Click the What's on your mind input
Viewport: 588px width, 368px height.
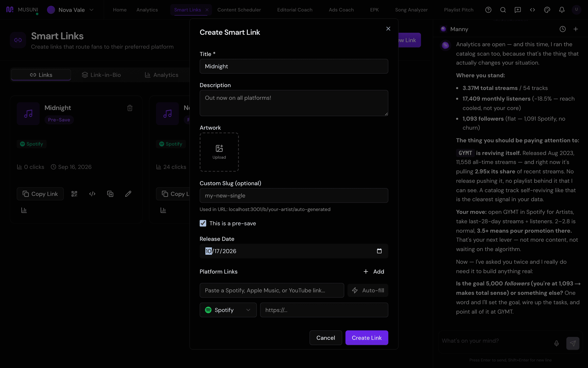[x=496, y=341]
